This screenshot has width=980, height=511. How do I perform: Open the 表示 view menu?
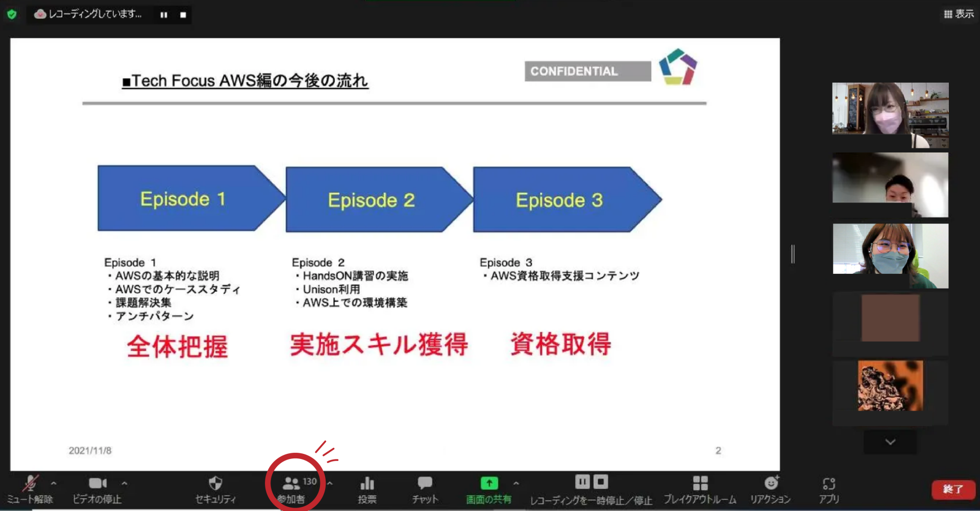click(959, 14)
